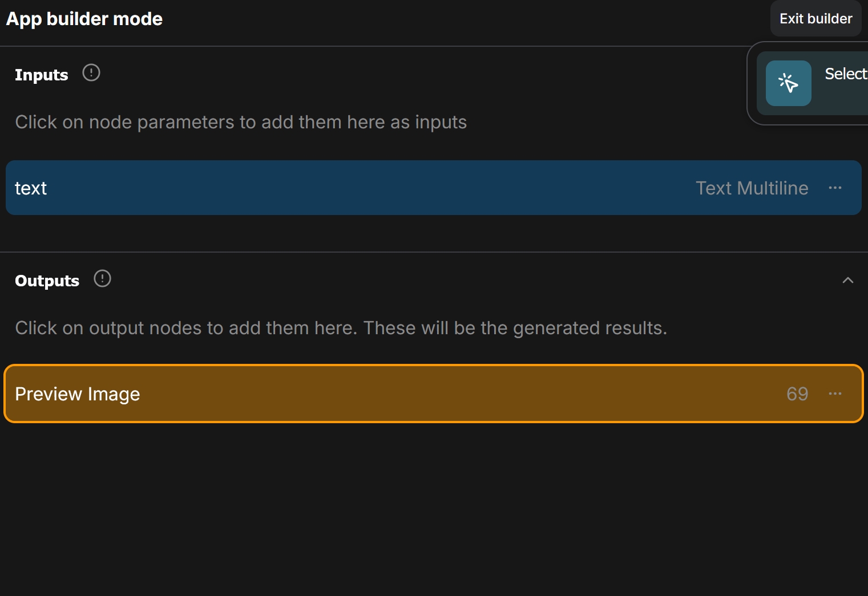The image size is (868, 596).
Task: Click the App builder mode title
Action: [84, 19]
